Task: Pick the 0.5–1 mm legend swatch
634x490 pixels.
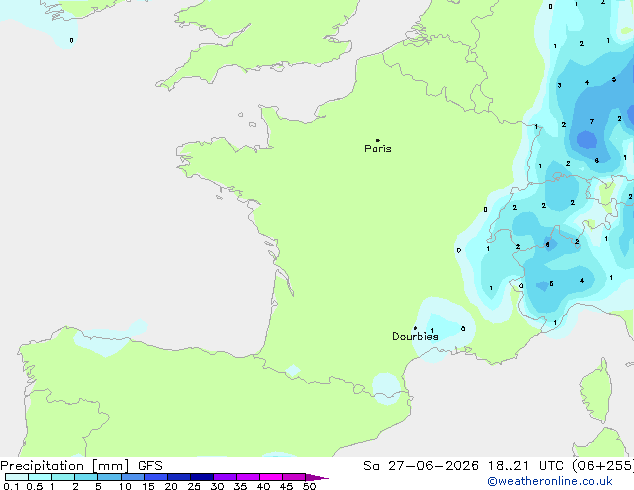Action: pos(40,477)
